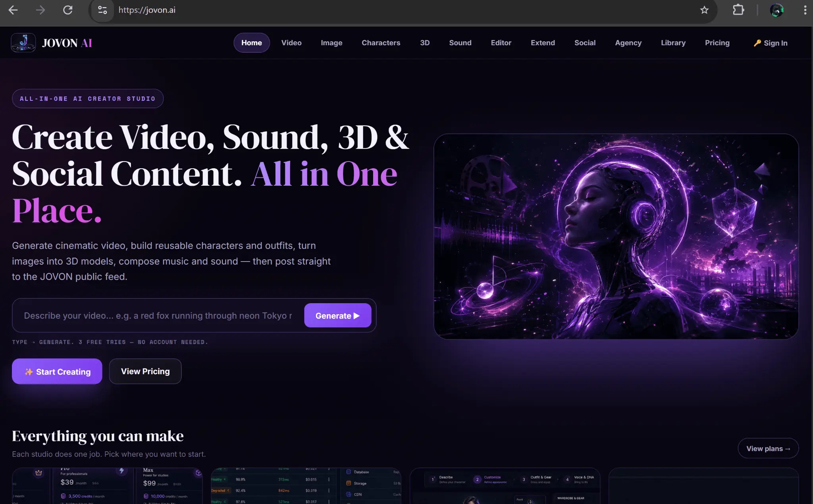Open the browser profile avatar

click(776, 10)
